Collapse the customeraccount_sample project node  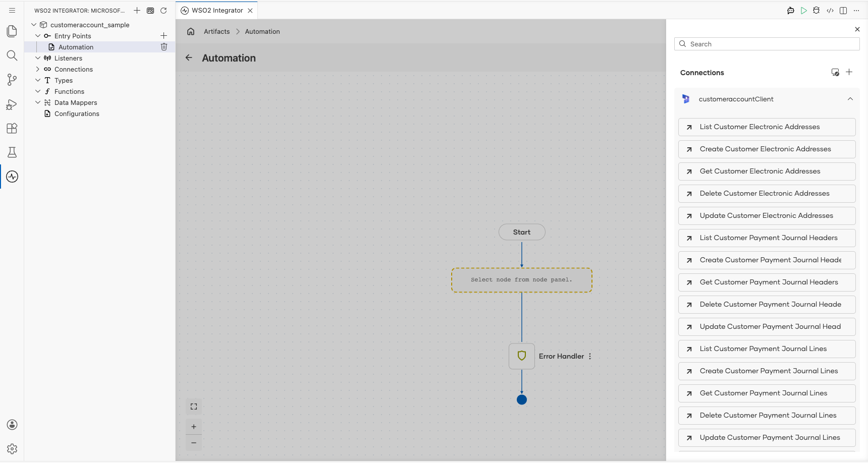[x=34, y=25]
